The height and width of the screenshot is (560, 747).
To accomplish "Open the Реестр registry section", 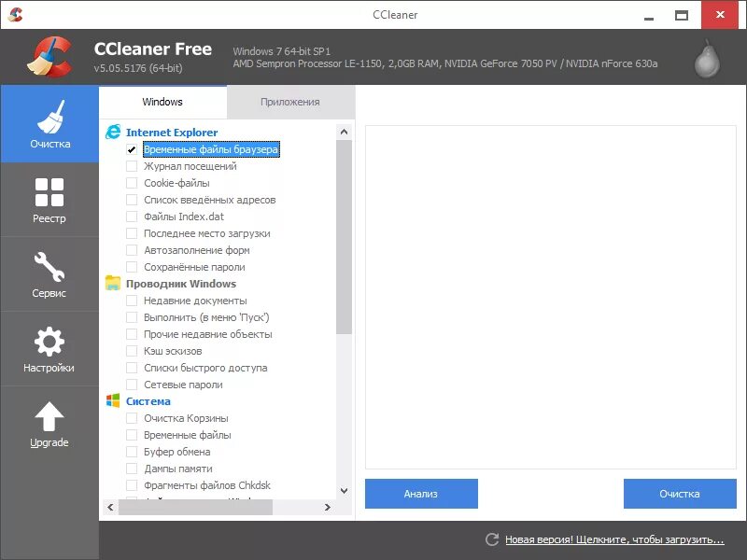I will [49, 200].
